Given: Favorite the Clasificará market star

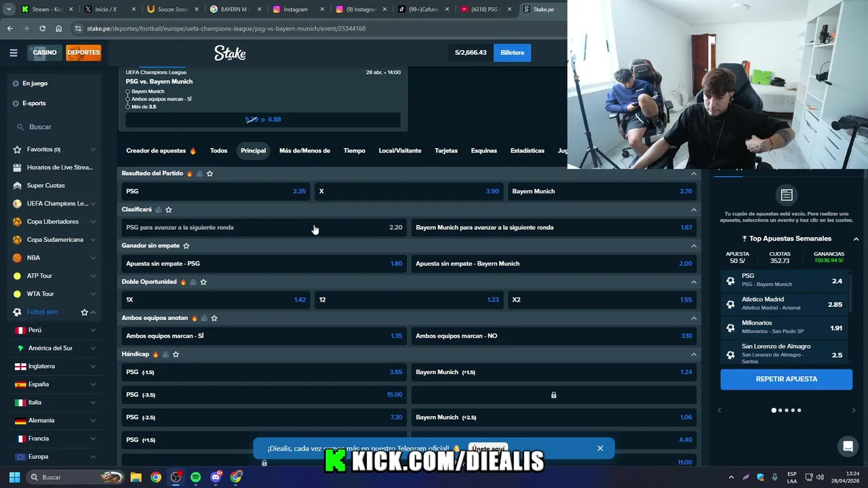Looking at the screenshot, I should tap(168, 209).
